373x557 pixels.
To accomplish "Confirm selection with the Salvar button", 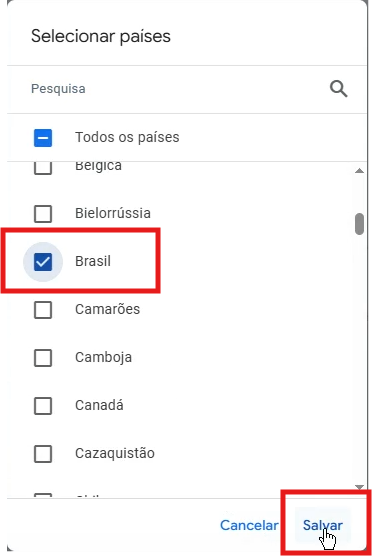I will click(x=323, y=525).
